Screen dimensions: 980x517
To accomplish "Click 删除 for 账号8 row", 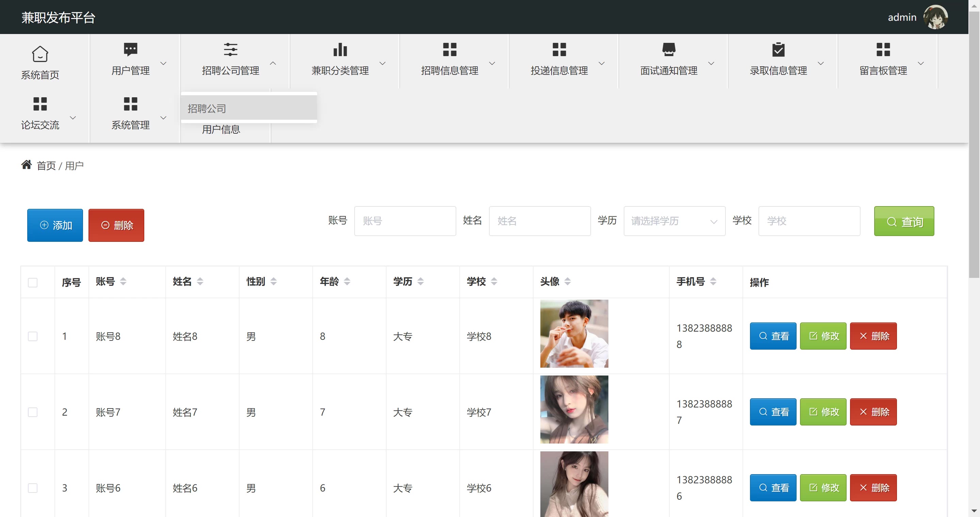I will pyautogui.click(x=873, y=336).
